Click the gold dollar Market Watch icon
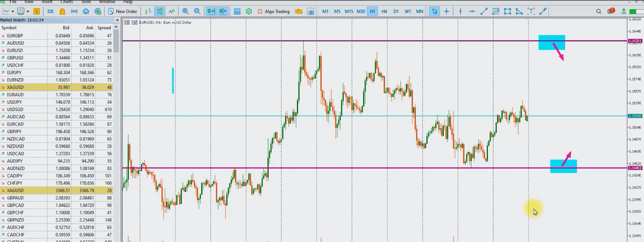This screenshot has width=644, height=242. 36,11
